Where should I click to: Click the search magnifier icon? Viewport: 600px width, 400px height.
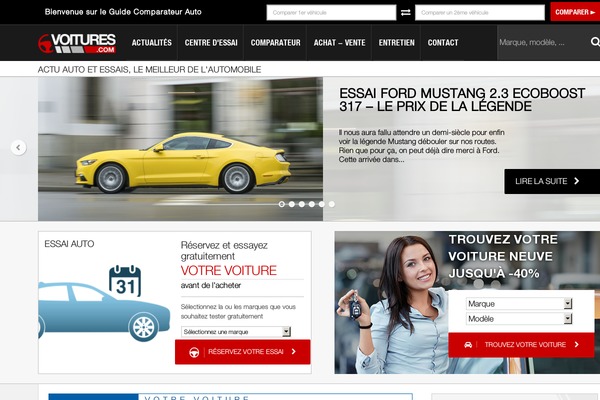(595, 42)
